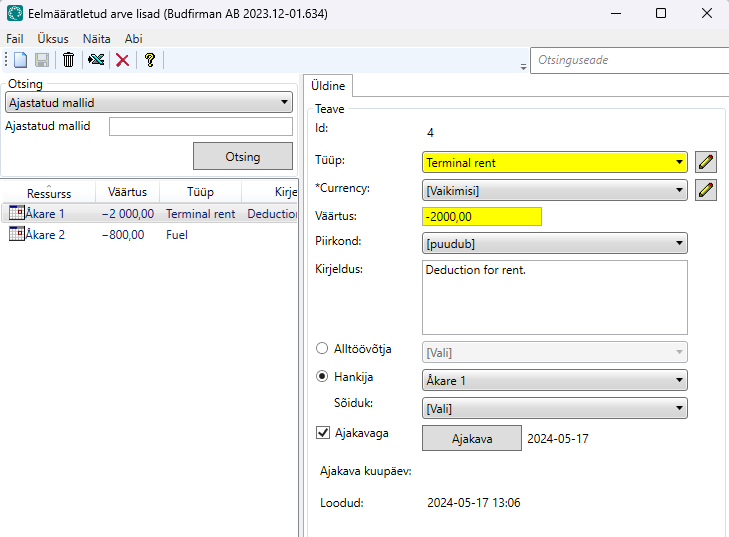
Task: Open the Fail menu
Action: click(14, 38)
